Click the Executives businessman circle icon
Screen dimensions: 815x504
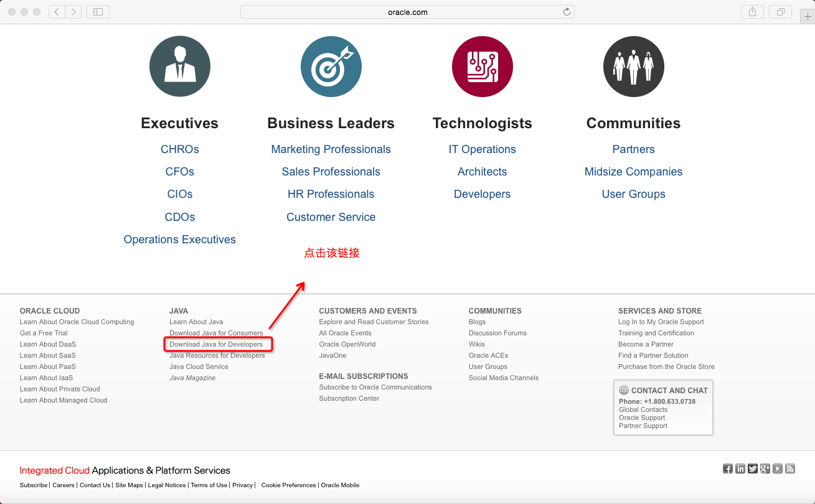[180, 67]
